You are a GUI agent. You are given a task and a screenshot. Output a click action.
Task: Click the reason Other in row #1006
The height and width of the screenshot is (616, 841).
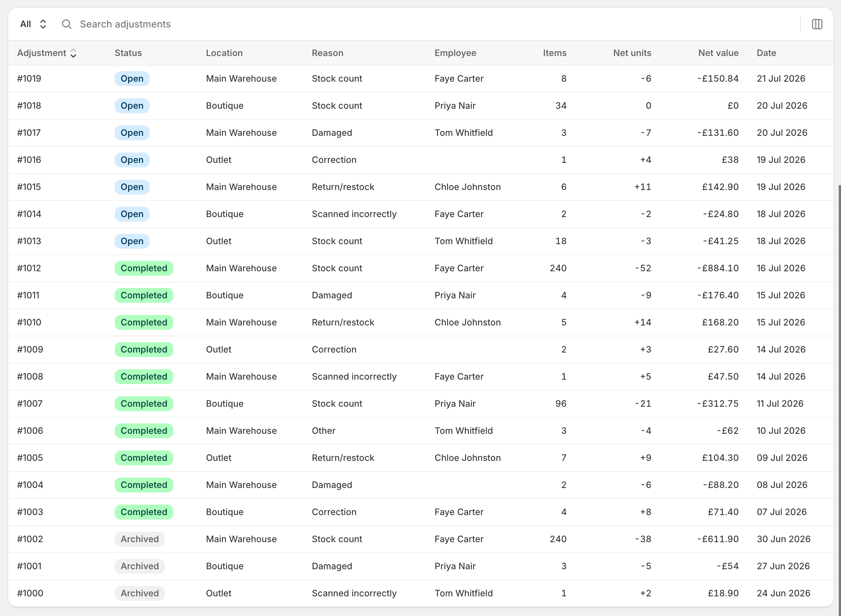[x=323, y=431]
